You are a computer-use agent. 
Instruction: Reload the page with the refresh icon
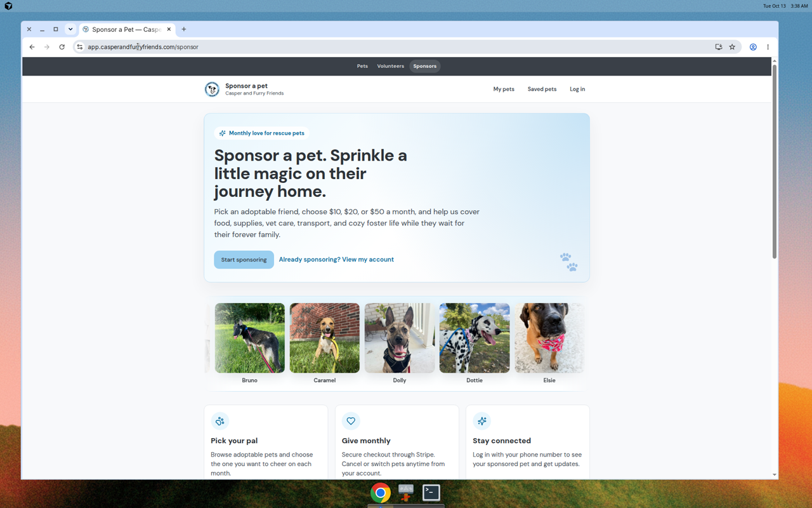[62, 47]
